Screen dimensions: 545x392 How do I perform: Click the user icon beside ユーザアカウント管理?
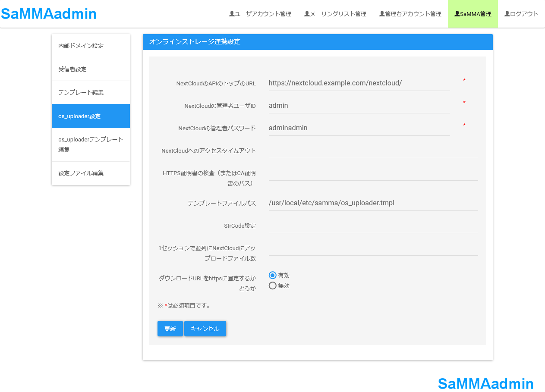point(232,14)
